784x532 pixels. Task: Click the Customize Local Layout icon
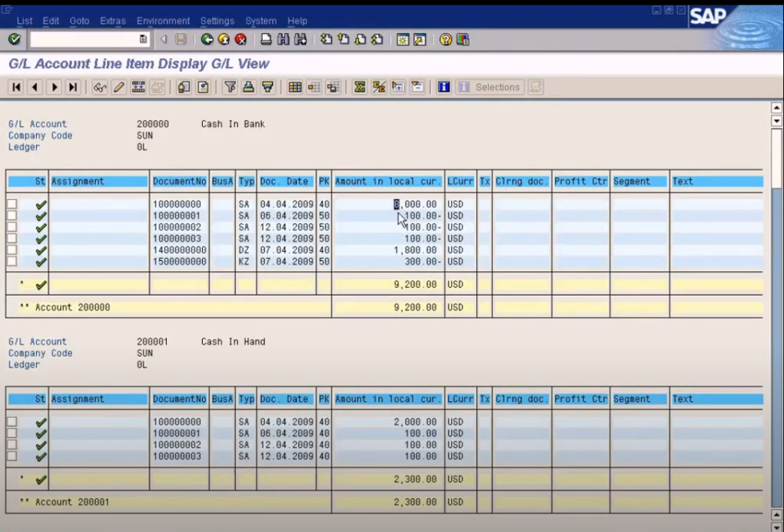(462, 40)
